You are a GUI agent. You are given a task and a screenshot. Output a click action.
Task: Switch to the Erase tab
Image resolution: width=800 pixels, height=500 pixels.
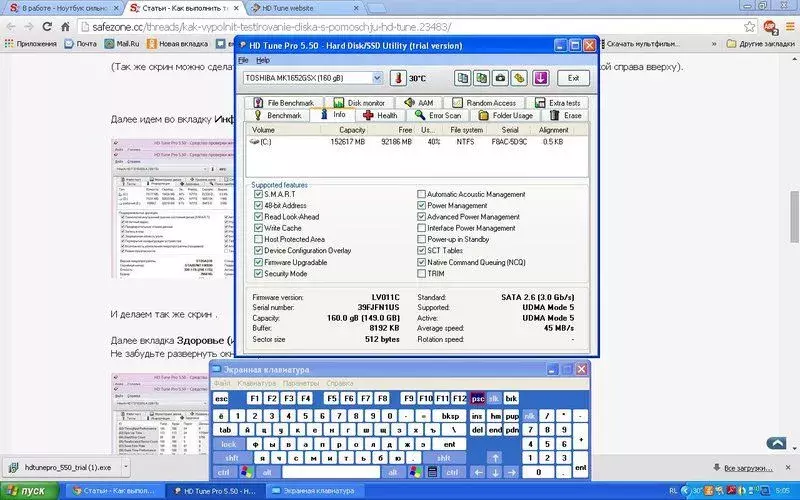565,116
